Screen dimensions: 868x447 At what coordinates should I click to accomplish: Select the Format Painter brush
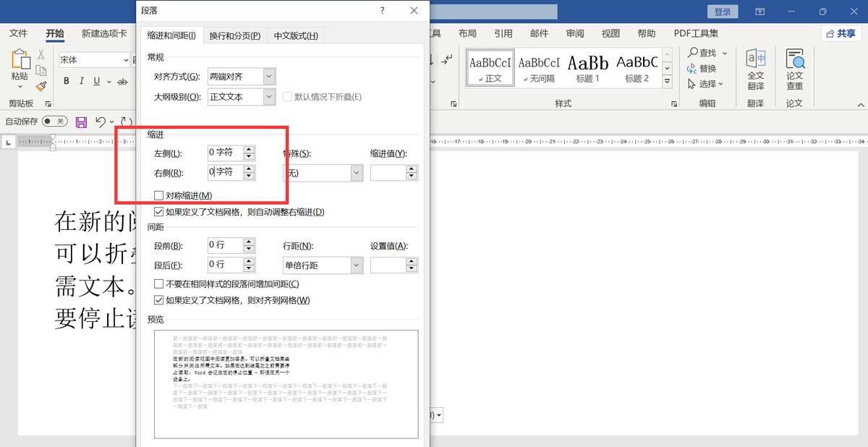[x=41, y=86]
